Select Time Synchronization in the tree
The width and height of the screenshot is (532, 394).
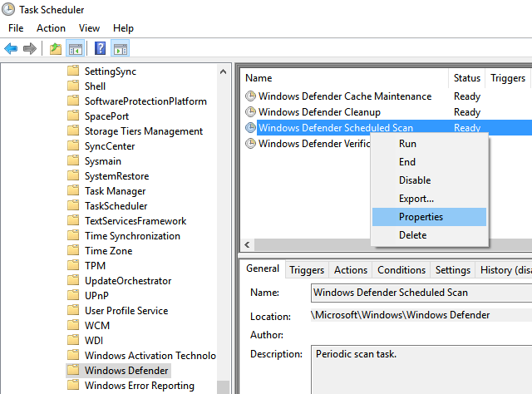(x=132, y=235)
